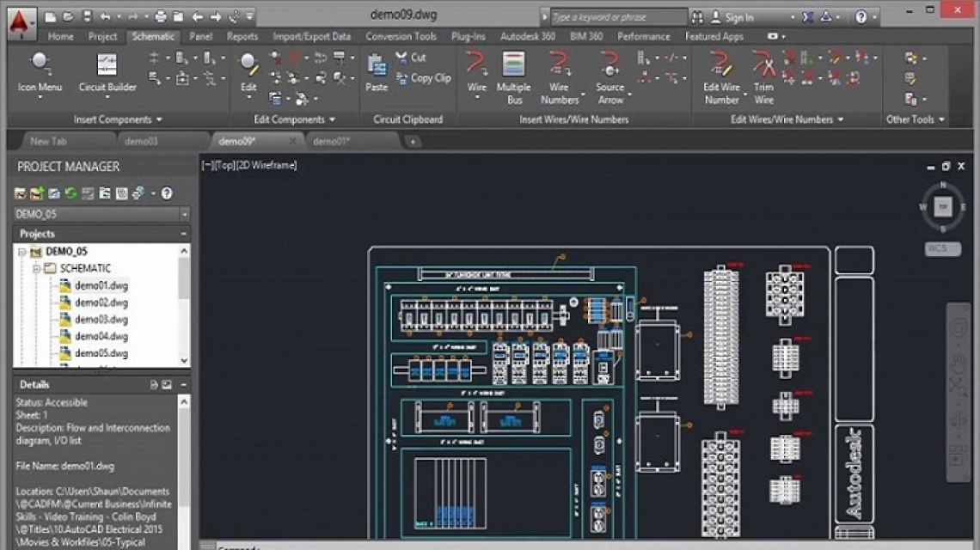Click the next drawing right arrow in toolbar
Image resolution: width=980 pixels, height=550 pixels.
click(x=216, y=17)
